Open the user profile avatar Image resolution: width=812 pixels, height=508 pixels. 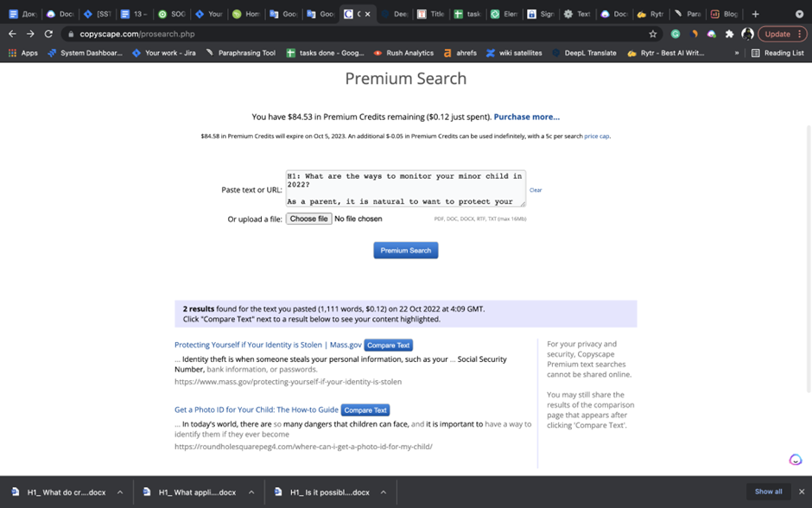tap(747, 34)
